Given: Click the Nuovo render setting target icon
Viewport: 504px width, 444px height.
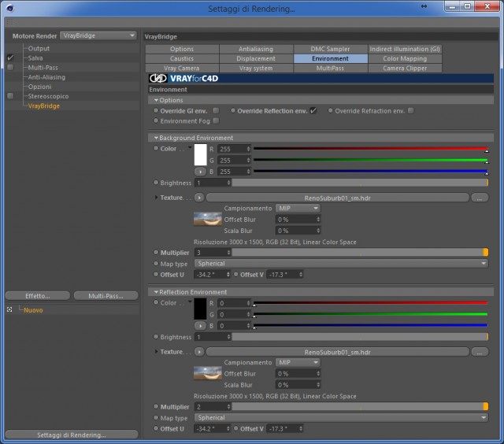Looking at the screenshot, I should [x=9, y=309].
